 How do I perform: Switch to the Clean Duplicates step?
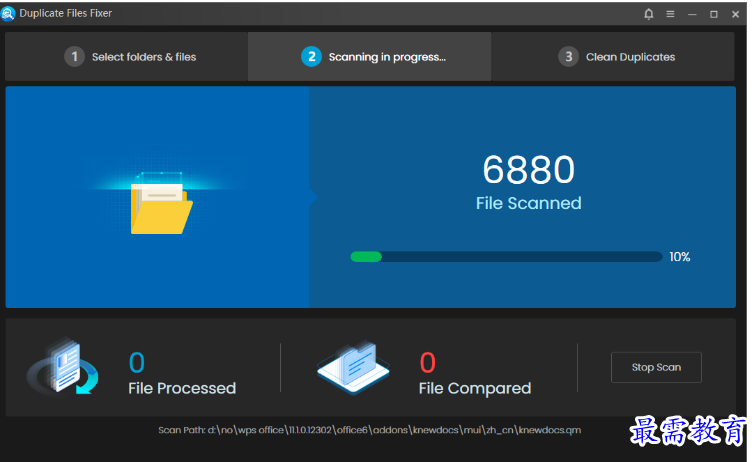coord(613,57)
